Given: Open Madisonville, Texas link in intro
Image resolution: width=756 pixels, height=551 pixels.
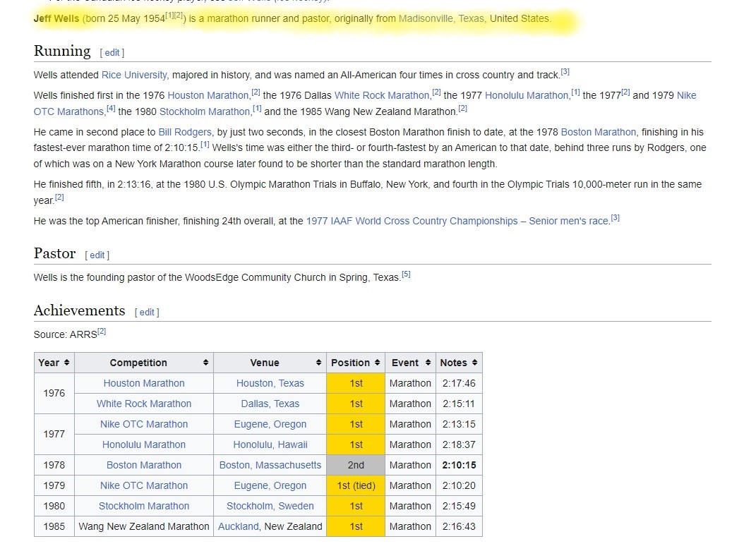Looking at the screenshot, I should (443, 18).
